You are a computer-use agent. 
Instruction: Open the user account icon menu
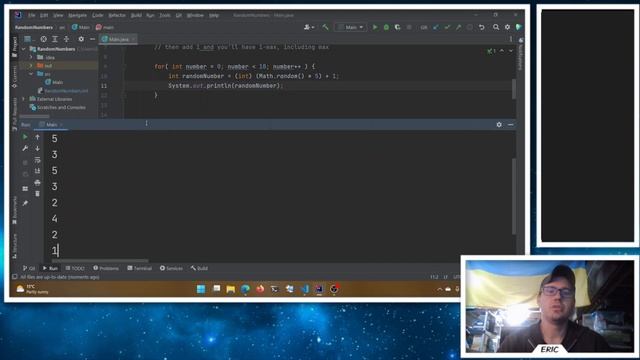coord(309,27)
